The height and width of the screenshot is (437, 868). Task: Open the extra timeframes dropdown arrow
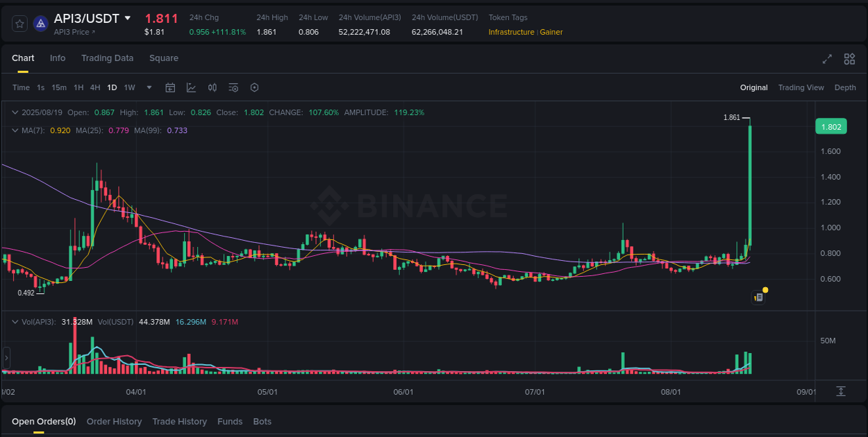149,87
